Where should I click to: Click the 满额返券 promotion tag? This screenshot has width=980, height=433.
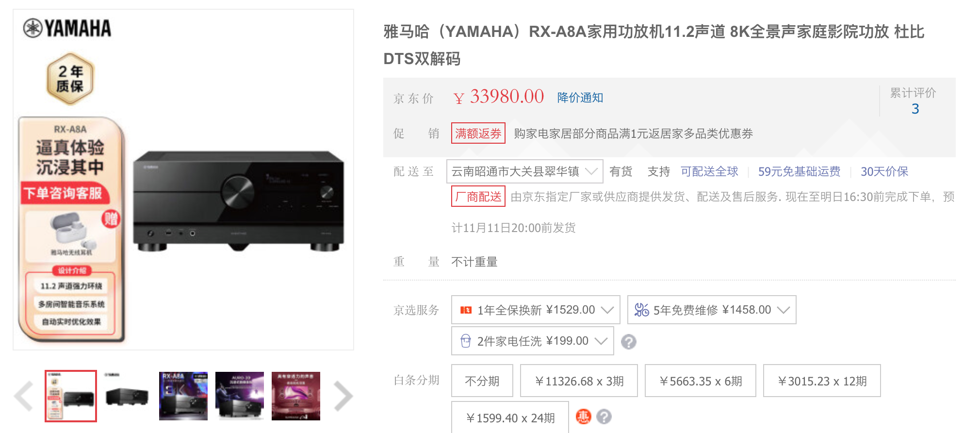(x=478, y=133)
